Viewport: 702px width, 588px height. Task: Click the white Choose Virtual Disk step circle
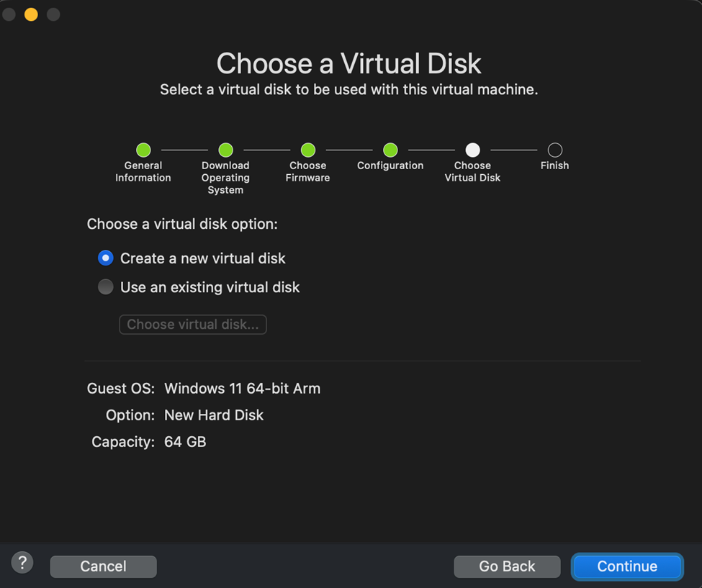tap(472, 150)
